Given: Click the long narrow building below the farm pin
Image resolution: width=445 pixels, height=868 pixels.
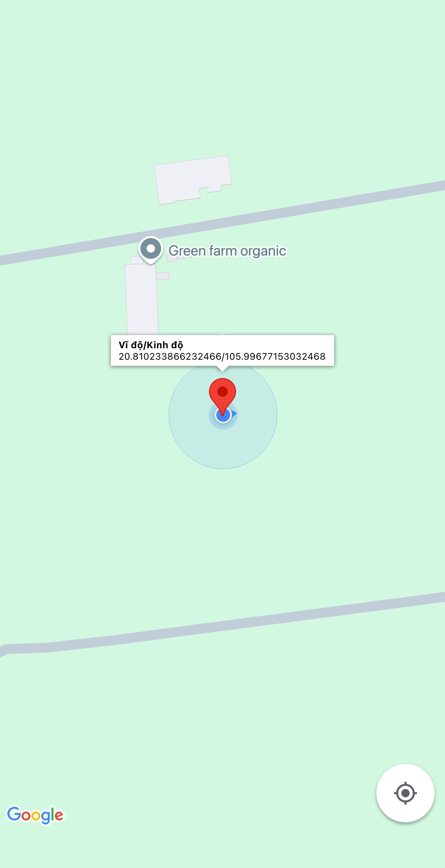Looking at the screenshot, I should click(142, 300).
